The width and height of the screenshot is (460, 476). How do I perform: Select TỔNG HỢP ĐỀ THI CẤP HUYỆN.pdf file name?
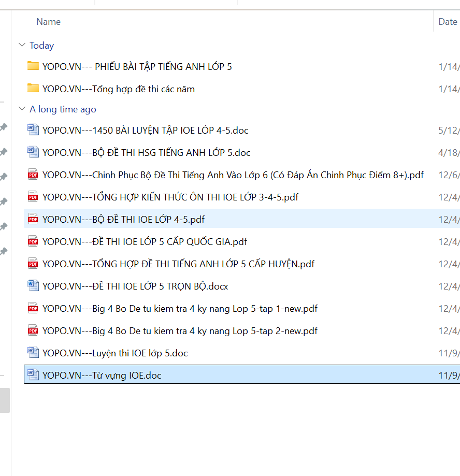coord(178,264)
